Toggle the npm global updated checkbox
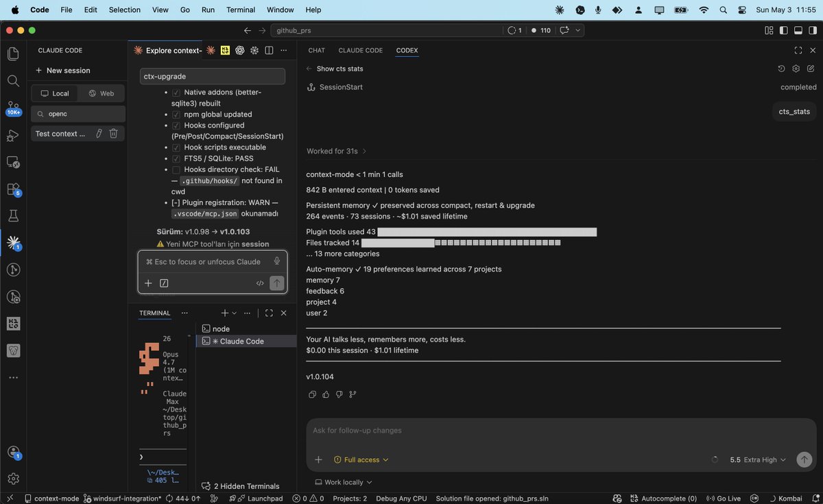This screenshot has width=823, height=504. (176, 115)
